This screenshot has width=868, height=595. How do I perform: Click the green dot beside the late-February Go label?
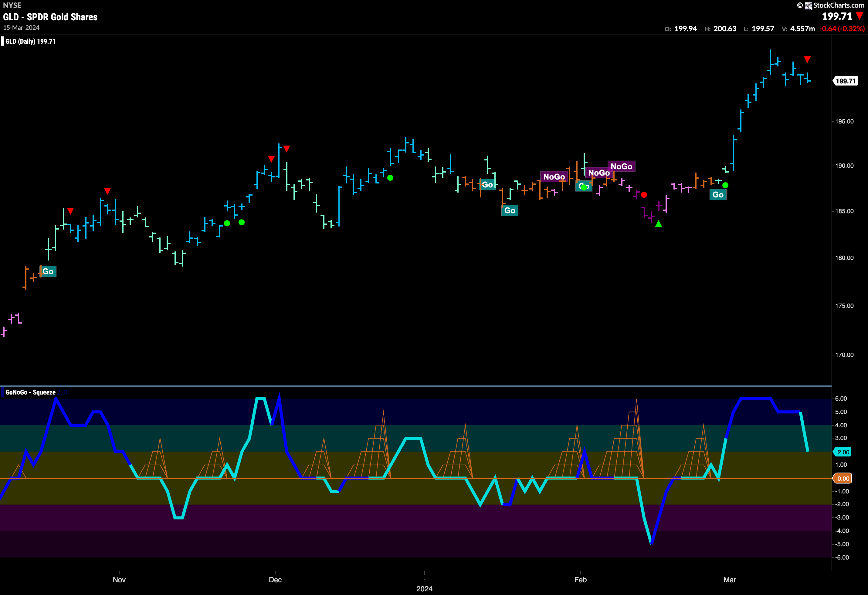(725, 185)
